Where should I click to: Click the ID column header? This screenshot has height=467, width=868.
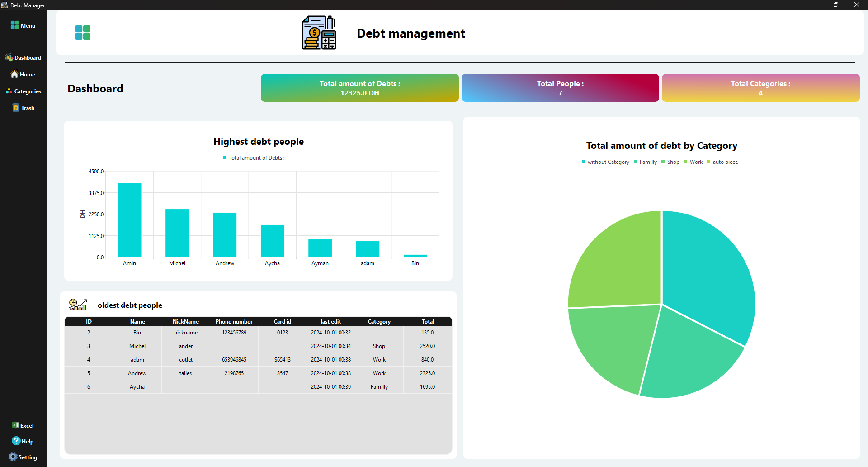89,322
